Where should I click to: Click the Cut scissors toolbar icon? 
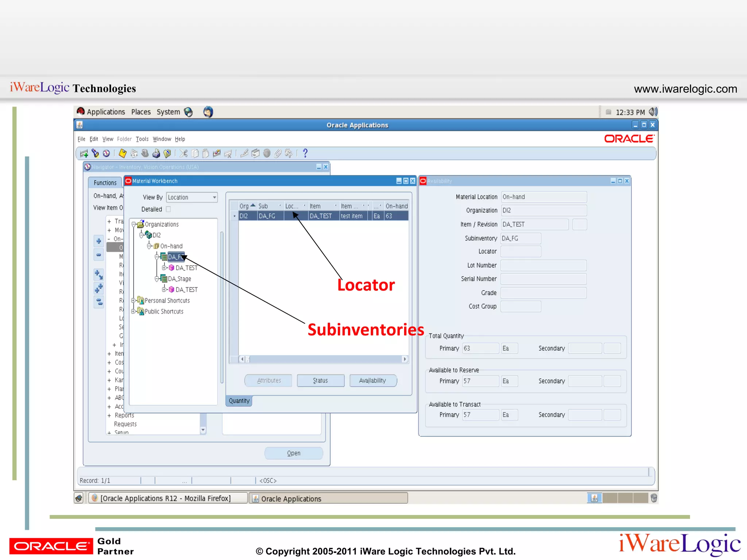pyautogui.click(x=183, y=153)
